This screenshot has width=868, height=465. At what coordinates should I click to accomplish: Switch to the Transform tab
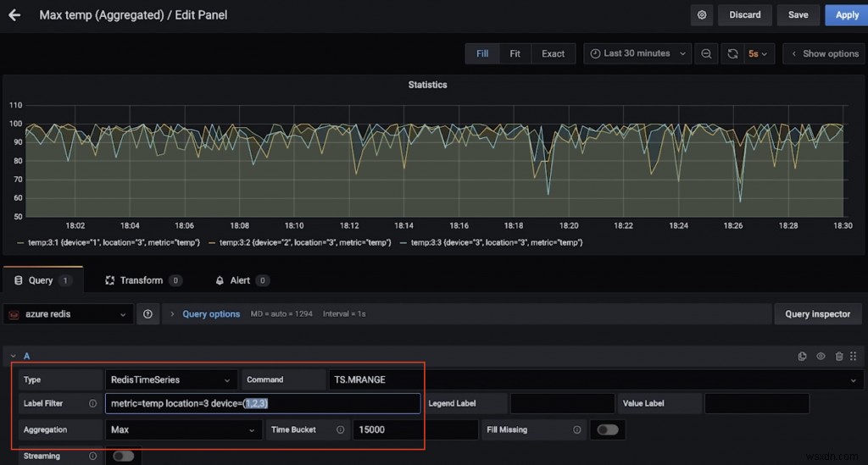(x=141, y=280)
